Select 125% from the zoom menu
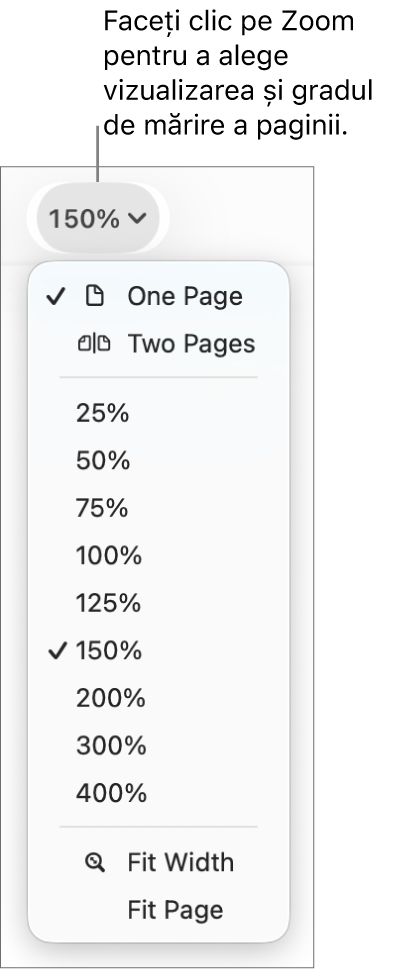 [158, 603]
